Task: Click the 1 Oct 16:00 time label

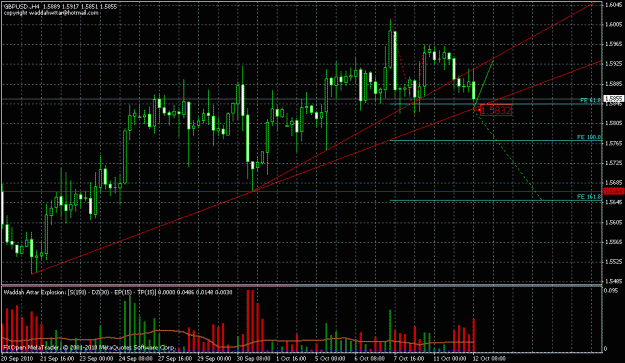Action: coord(291,359)
